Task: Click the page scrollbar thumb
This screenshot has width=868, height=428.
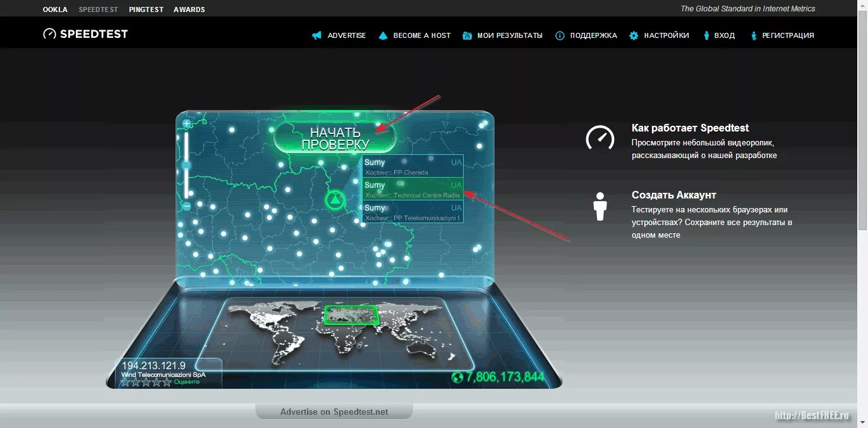Action: tap(862, 120)
